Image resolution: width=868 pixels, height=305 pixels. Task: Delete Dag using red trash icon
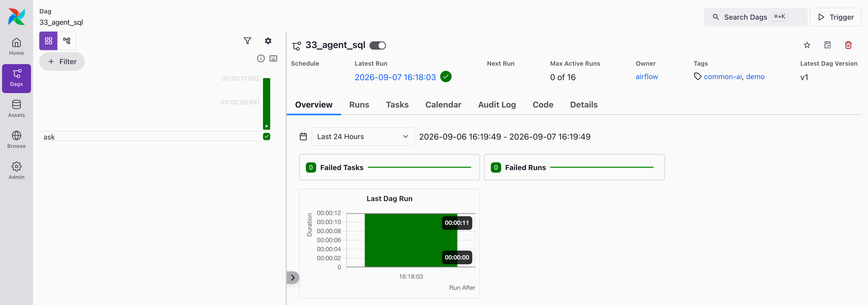coord(848,45)
